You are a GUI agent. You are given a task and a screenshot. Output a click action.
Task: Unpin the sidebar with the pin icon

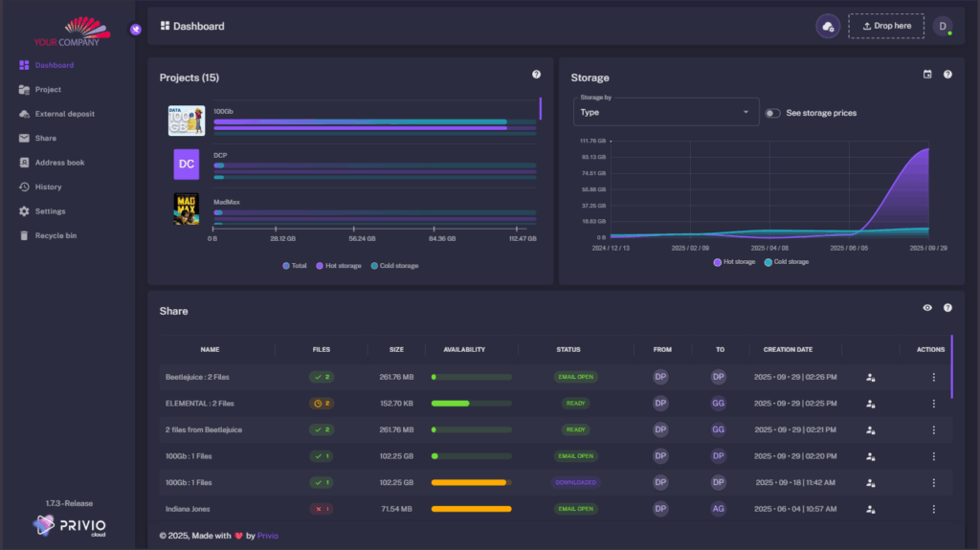(136, 29)
